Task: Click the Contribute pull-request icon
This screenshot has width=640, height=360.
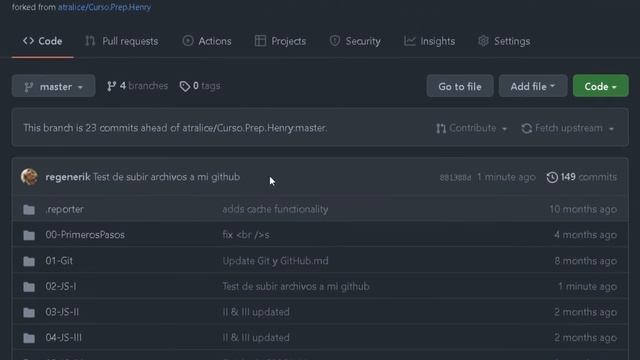Action: [x=441, y=129]
